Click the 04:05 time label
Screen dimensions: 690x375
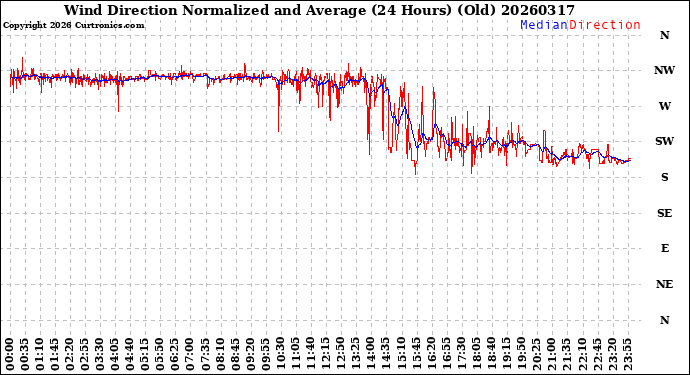(115, 355)
